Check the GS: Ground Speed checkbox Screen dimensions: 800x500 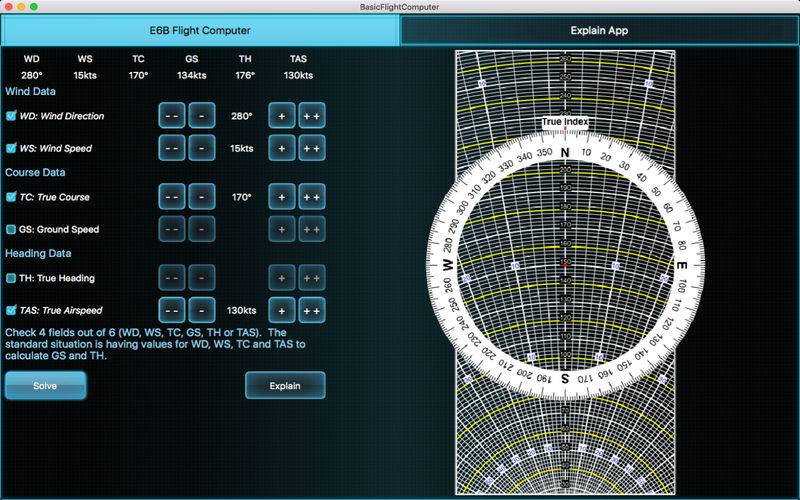pos(11,230)
